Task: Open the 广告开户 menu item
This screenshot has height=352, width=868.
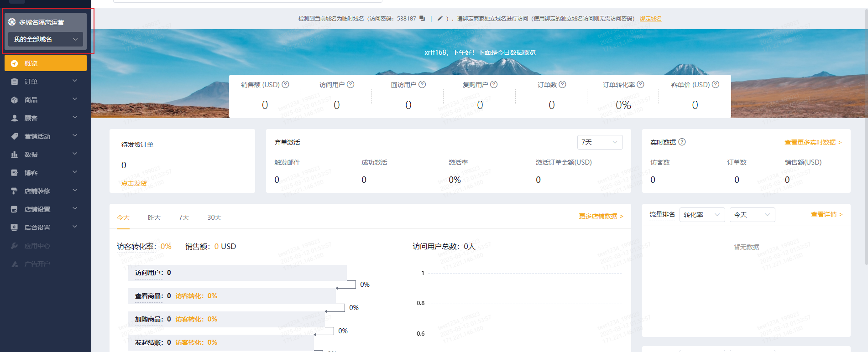Action: coord(46,264)
